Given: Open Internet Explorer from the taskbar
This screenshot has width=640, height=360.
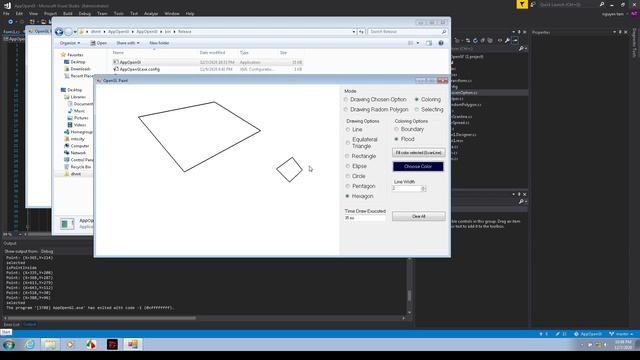Looking at the screenshot, I should tap(29, 344).
